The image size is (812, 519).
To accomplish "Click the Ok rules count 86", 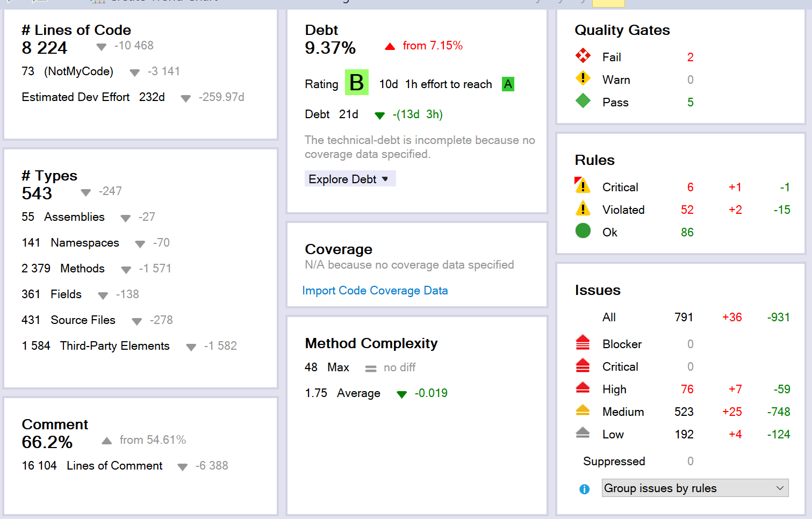I will point(687,233).
